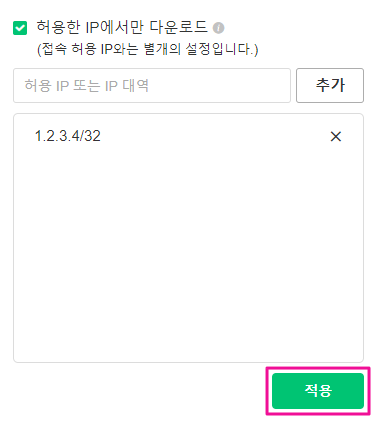Disable download restriction by allowed IP

(x=20, y=28)
